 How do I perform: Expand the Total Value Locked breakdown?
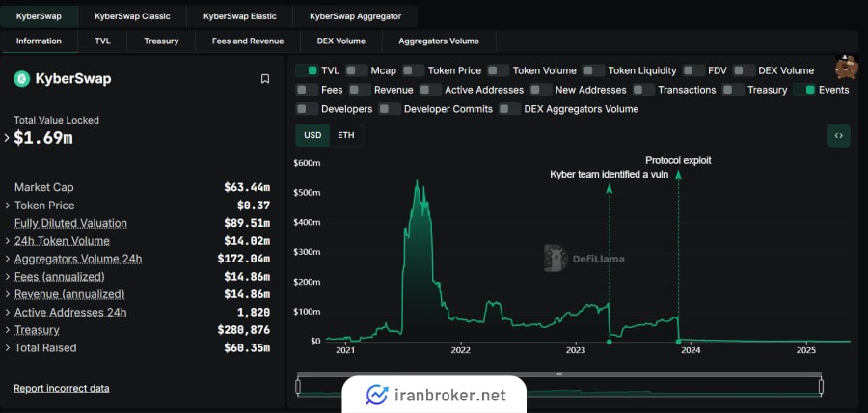tap(8, 138)
